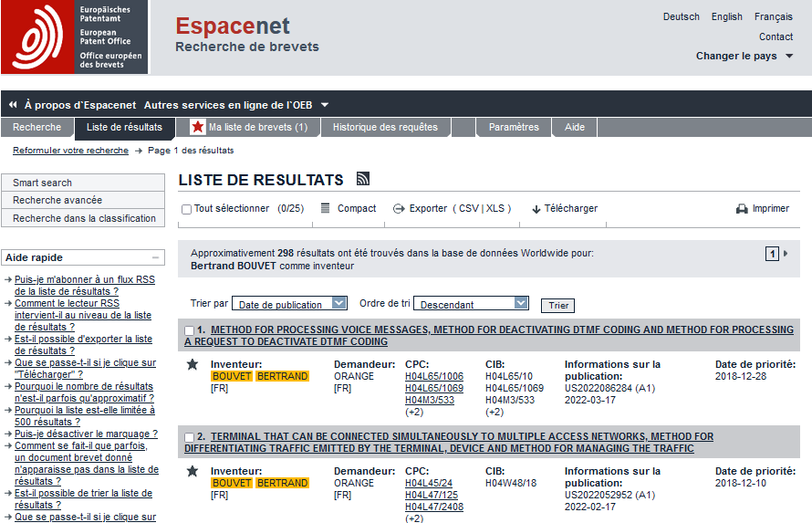Click the Télécharger label
This screenshot has width=812, height=523.
pyautogui.click(x=570, y=208)
